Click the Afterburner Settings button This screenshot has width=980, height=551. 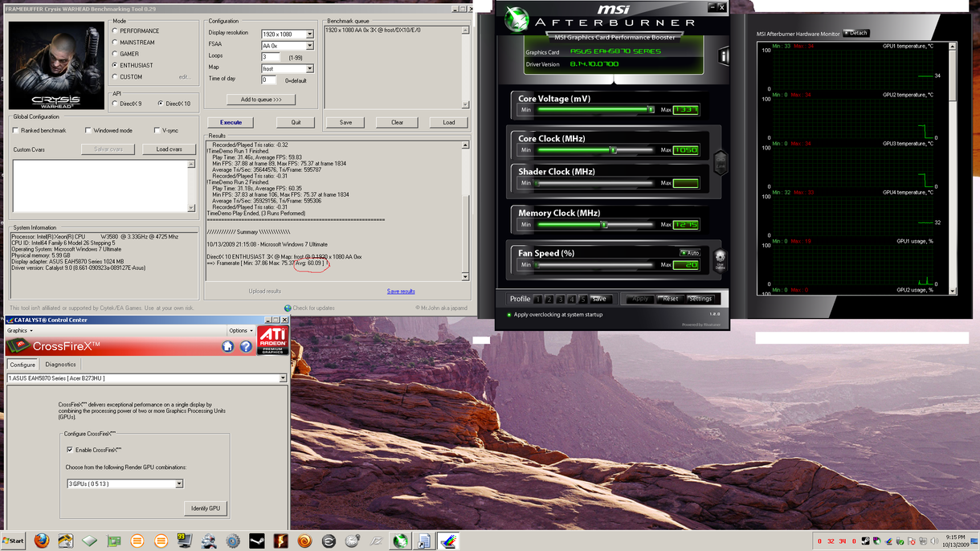pos(700,299)
